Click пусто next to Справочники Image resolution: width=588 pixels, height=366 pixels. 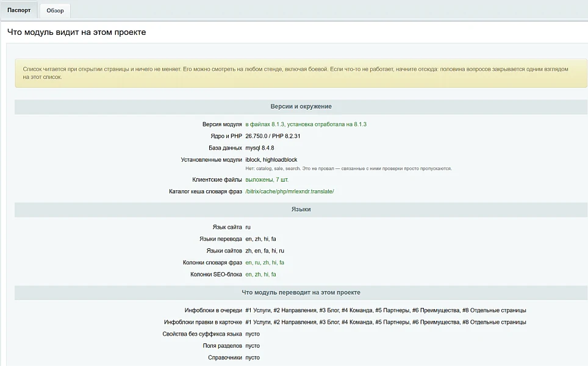pos(253,357)
